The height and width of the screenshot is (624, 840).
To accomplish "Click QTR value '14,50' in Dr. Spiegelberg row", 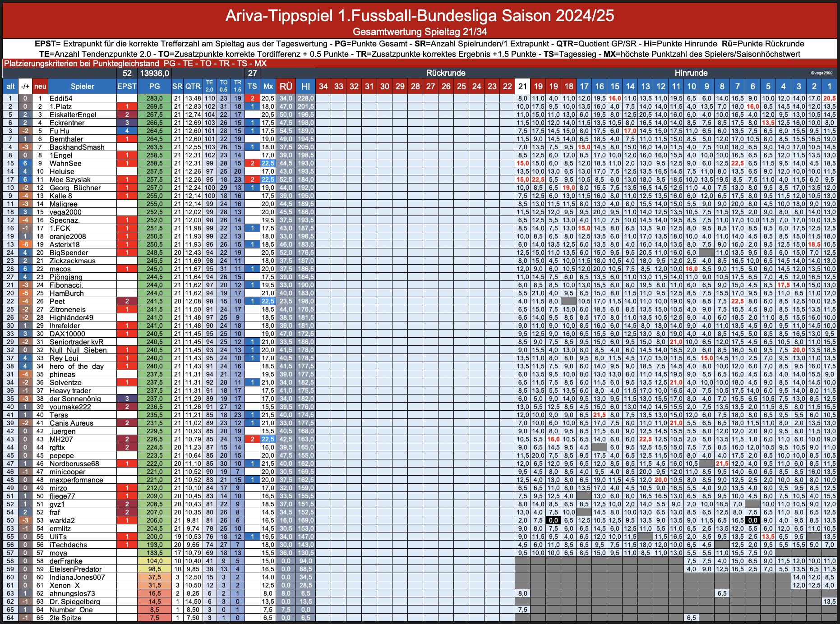I will [x=193, y=601].
